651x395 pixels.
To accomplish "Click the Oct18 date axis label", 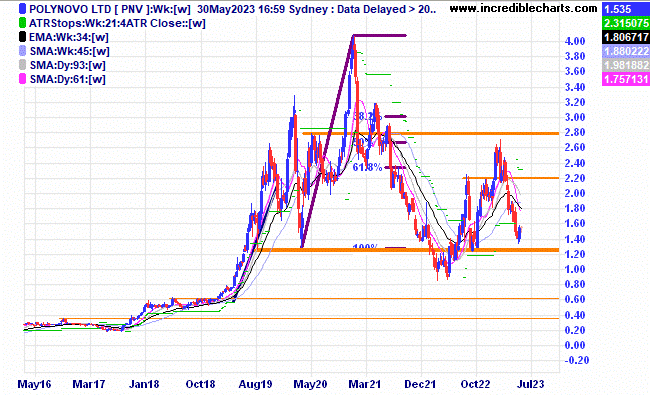I will (x=201, y=384).
